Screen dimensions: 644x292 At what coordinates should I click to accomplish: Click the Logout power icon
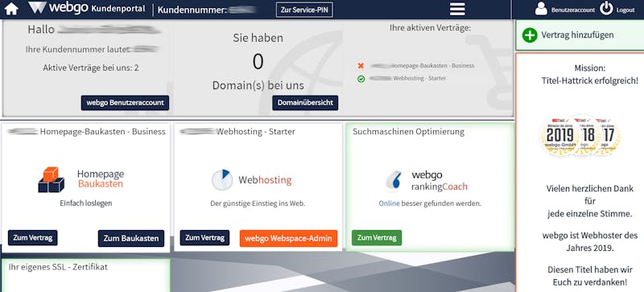coord(606,9)
